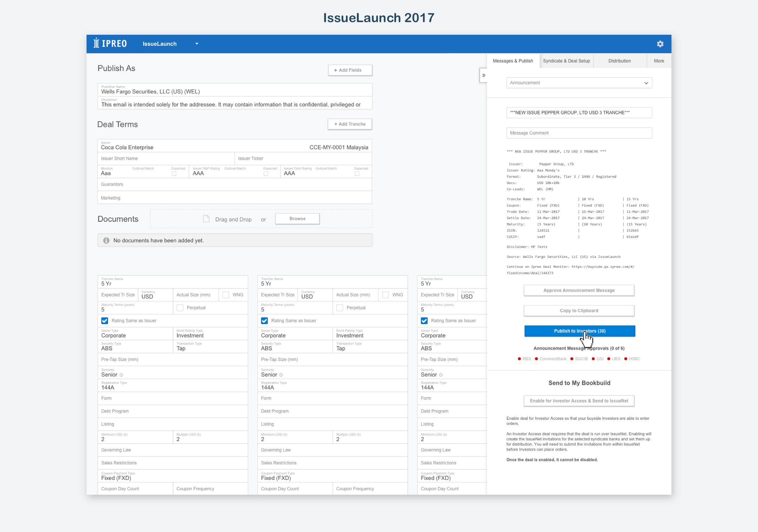The height and width of the screenshot is (532, 758).
Task: Click the red status dot next to CommerzBank
Action: 536,359
